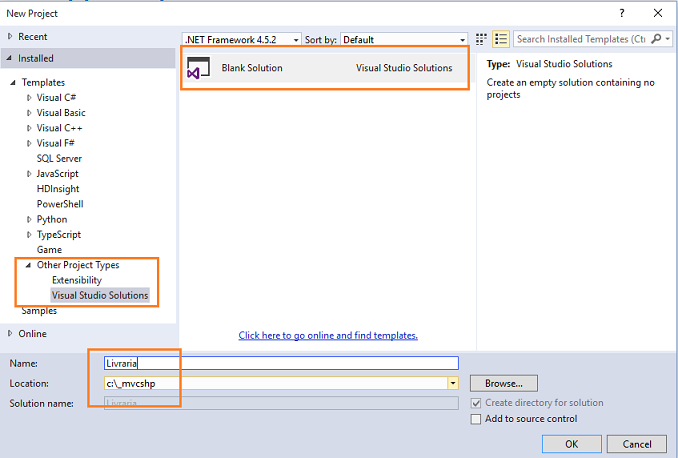Click the Name input field
Image resolution: width=678 pixels, height=458 pixels.
281,363
